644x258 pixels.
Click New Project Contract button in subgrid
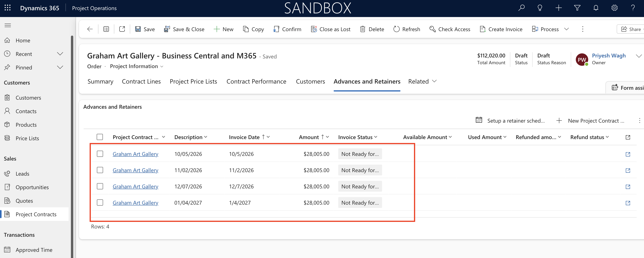point(590,121)
